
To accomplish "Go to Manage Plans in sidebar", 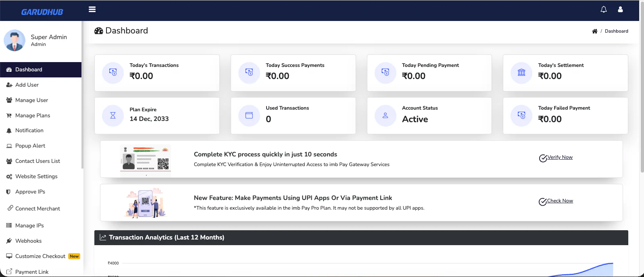I will point(33,116).
